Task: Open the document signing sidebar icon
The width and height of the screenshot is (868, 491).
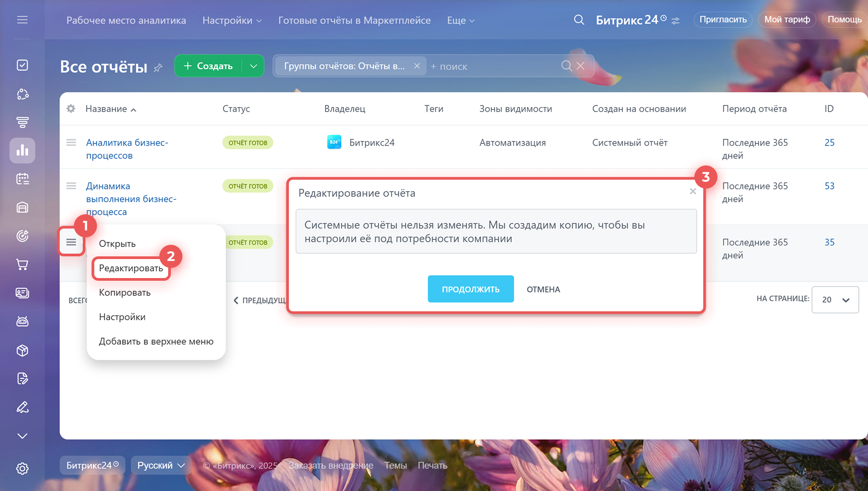Action: click(x=22, y=378)
